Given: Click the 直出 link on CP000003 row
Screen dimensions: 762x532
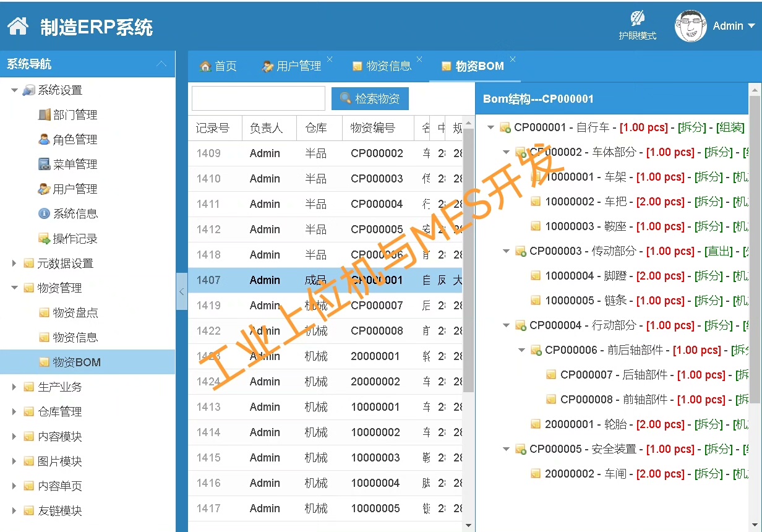Looking at the screenshot, I should (719, 251).
